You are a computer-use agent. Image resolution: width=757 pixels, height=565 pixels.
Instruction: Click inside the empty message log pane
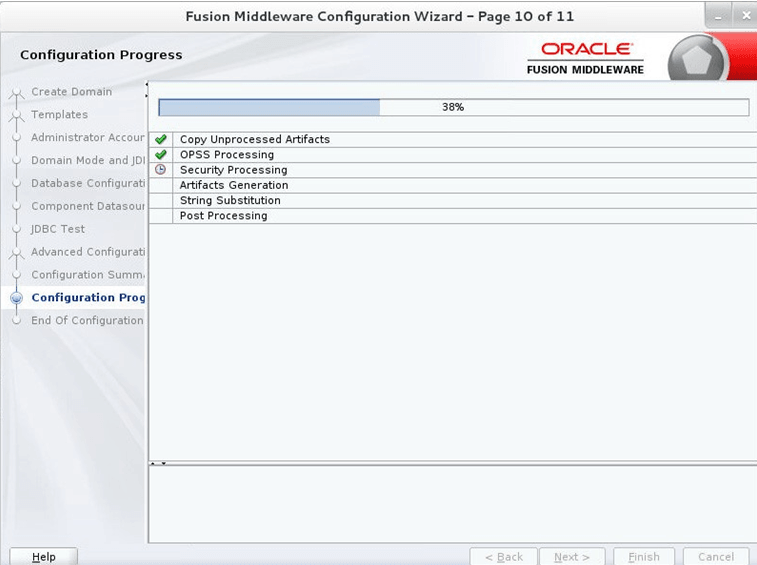(x=452, y=504)
